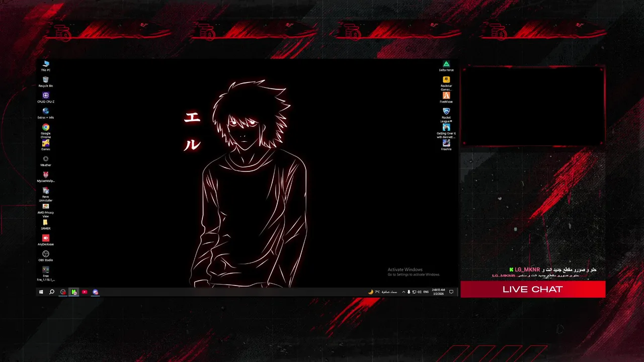Viewport: 644px width, 362px height.
Task: Open the purple Discord-like taskbar app
Action: pyautogui.click(x=95, y=292)
